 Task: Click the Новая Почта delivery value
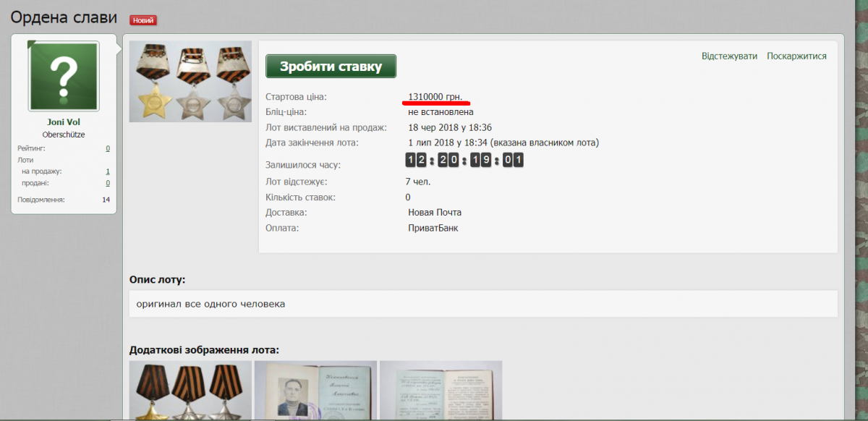click(x=435, y=213)
